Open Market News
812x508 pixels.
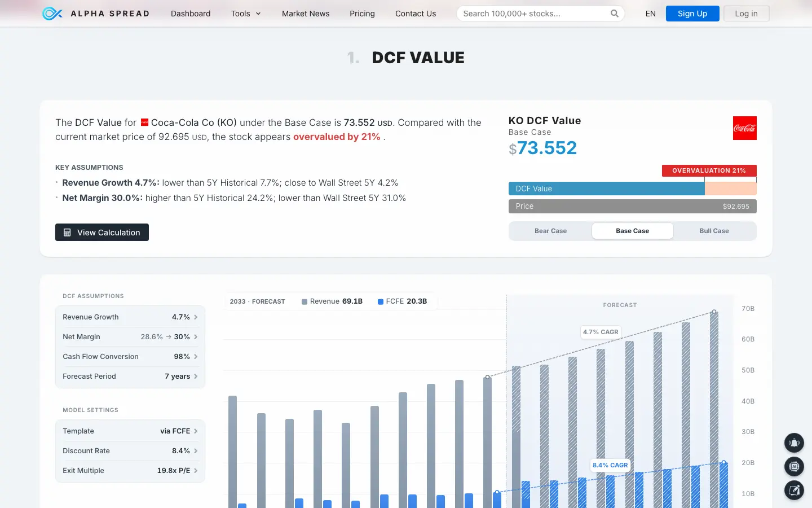306,14
